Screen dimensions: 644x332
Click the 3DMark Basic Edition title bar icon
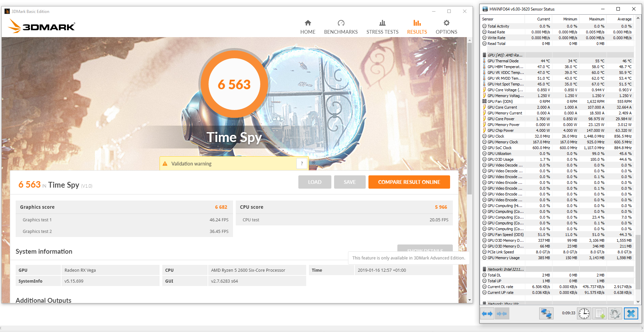click(7, 11)
